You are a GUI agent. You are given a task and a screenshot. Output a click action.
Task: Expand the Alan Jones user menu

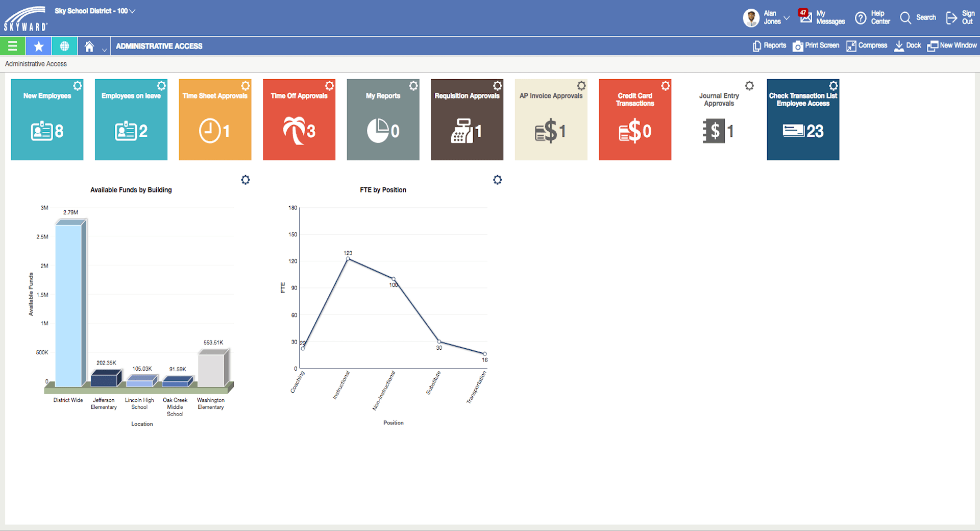787,18
